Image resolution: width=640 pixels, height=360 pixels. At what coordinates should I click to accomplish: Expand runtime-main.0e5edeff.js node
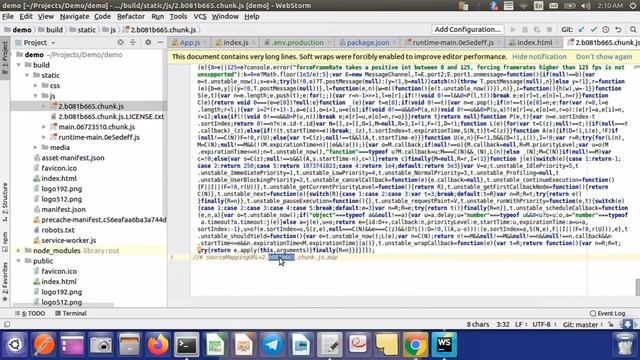pos(44,137)
